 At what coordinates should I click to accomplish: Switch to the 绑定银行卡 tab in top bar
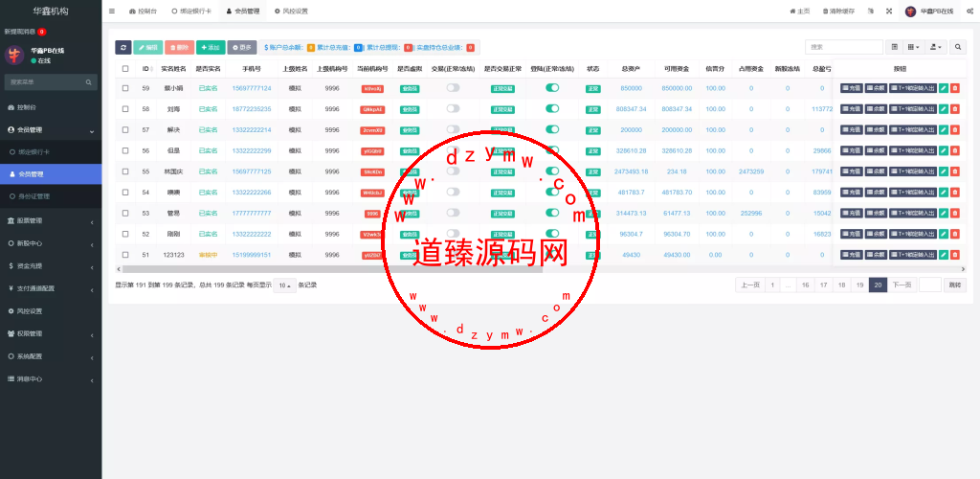coord(191,11)
